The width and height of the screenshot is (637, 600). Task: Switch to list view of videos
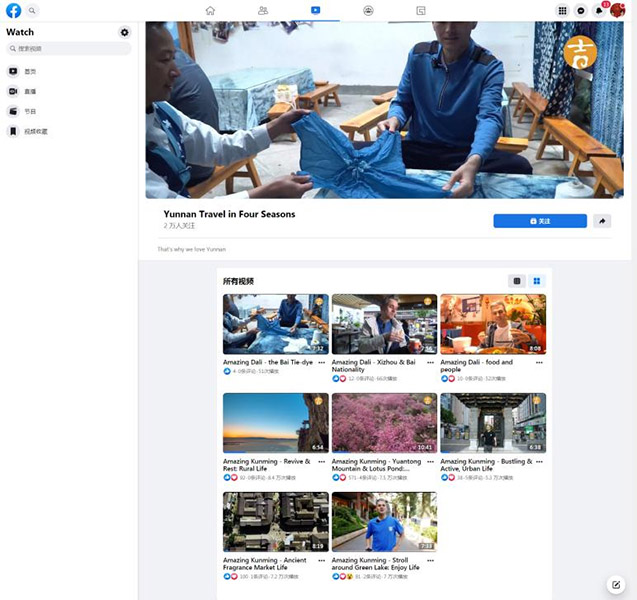[517, 281]
